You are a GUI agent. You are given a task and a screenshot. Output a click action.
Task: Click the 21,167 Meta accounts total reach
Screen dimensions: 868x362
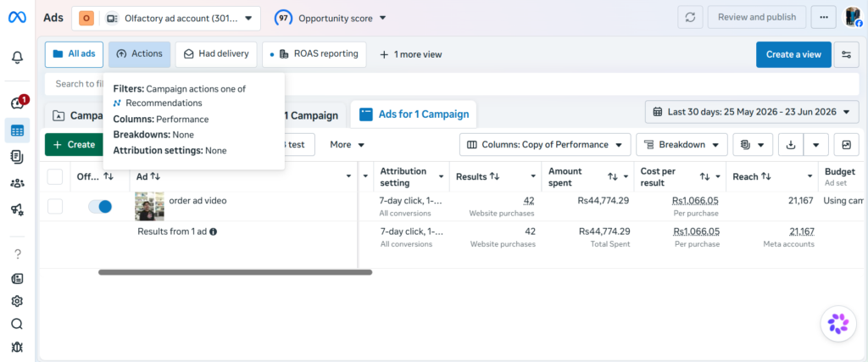pos(801,231)
